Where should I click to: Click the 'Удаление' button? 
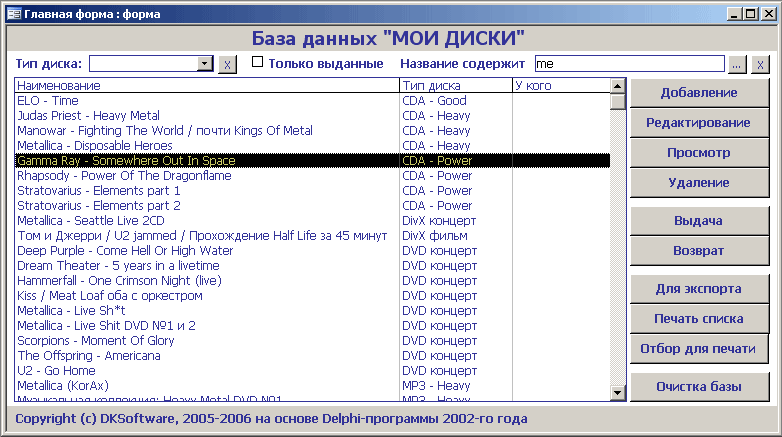click(700, 183)
